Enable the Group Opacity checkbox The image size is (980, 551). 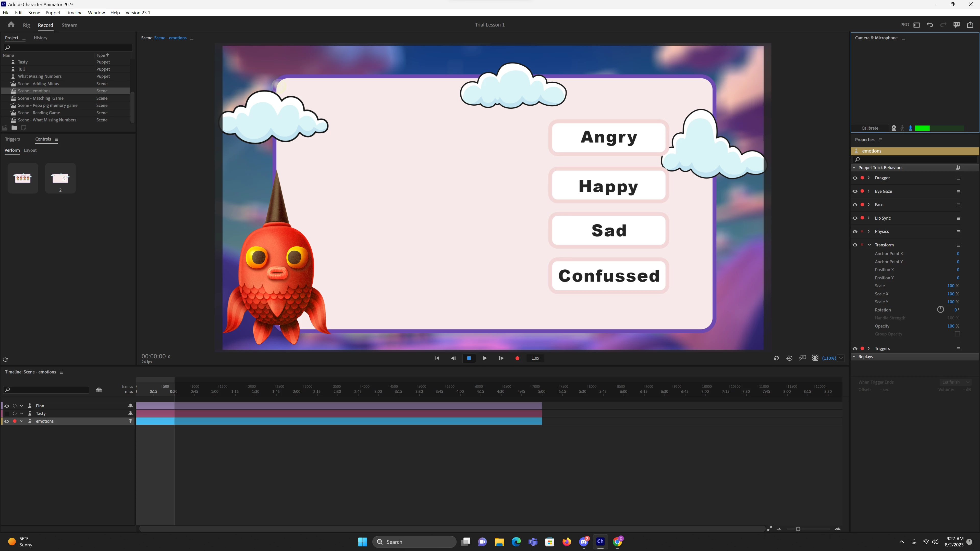(x=957, y=334)
